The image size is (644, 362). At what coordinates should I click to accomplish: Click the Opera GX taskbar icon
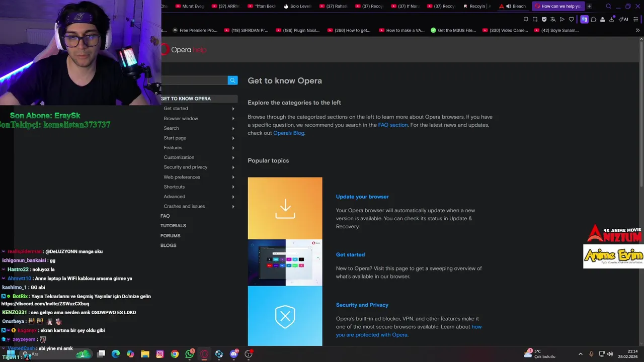click(204, 354)
